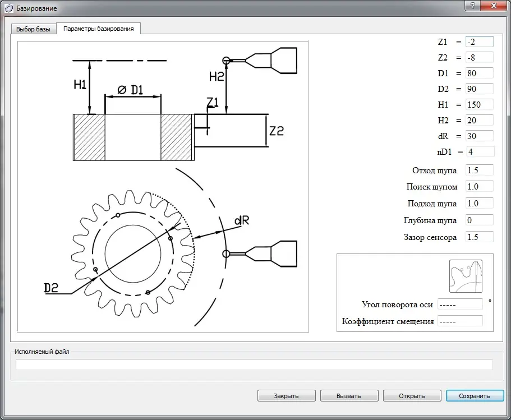Click the Глубина щупа field
The height and width of the screenshot is (420, 511).
[x=479, y=220]
